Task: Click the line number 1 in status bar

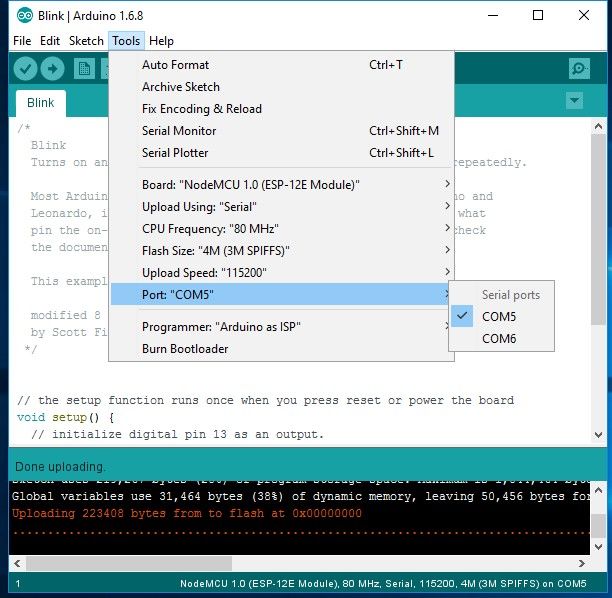Action: tap(18, 584)
